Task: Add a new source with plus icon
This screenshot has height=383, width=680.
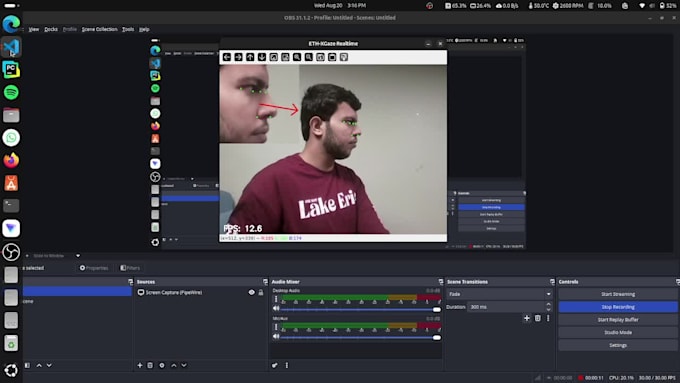Action: pos(140,365)
